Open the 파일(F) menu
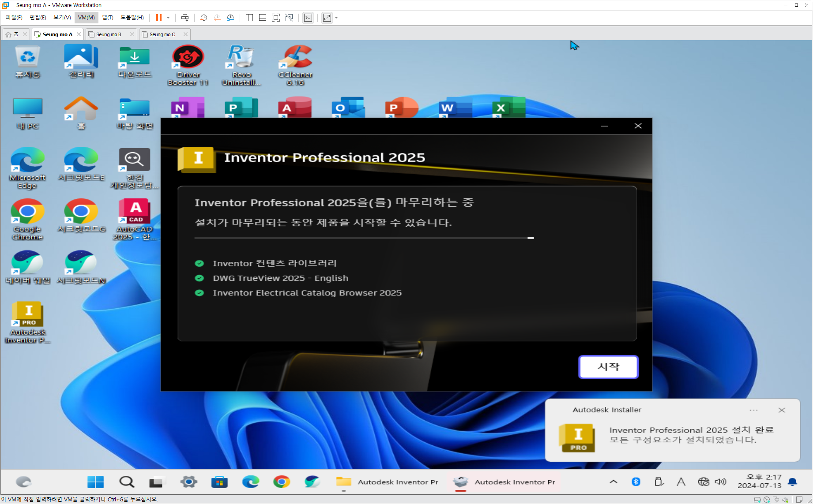Image resolution: width=813 pixels, height=504 pixels. click(x=14, y=18)
